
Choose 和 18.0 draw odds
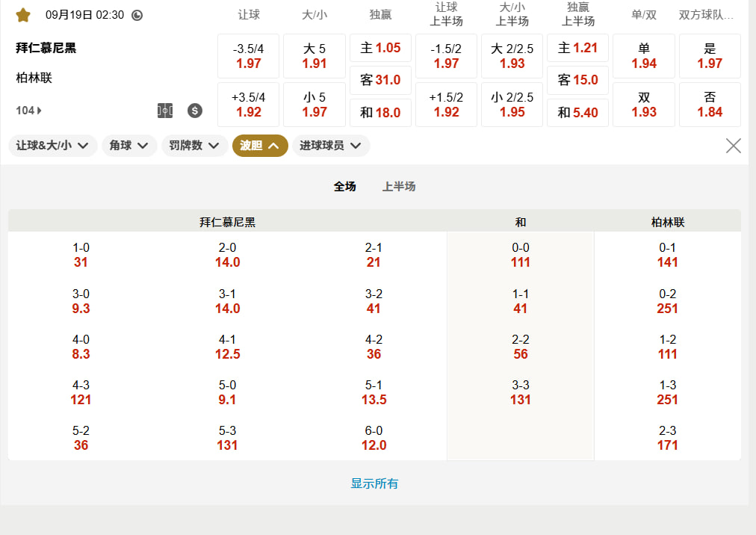coord(380,113)
